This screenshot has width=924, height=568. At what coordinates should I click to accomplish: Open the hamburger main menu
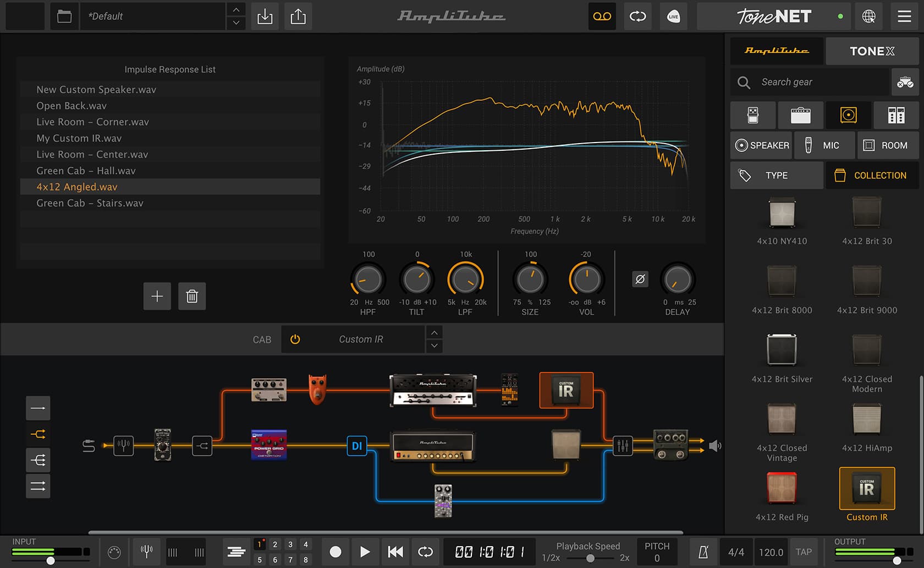pos(904,17)
